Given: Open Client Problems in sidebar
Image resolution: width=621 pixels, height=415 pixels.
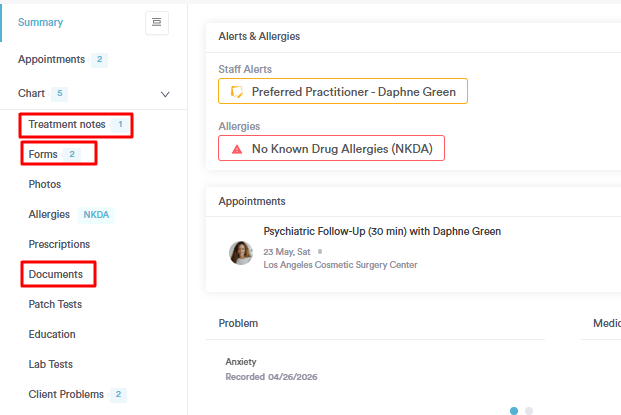Looking at the screenshot, I should (x=66, y=394).
